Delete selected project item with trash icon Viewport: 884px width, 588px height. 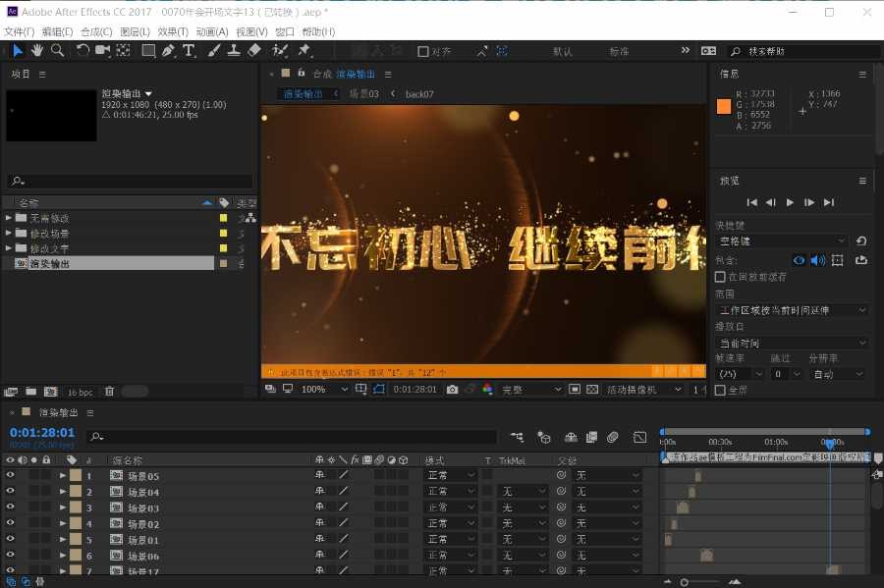tap(109, 391)
